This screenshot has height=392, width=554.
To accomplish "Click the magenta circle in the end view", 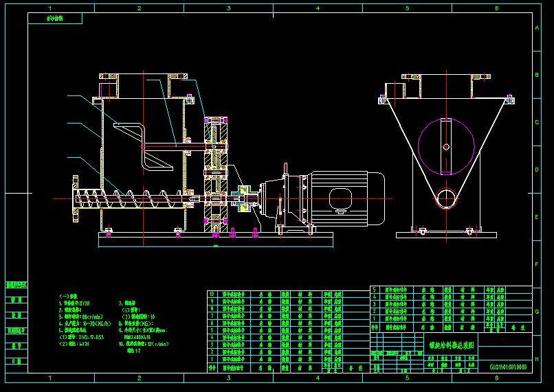I will click(x=446, y=146).
